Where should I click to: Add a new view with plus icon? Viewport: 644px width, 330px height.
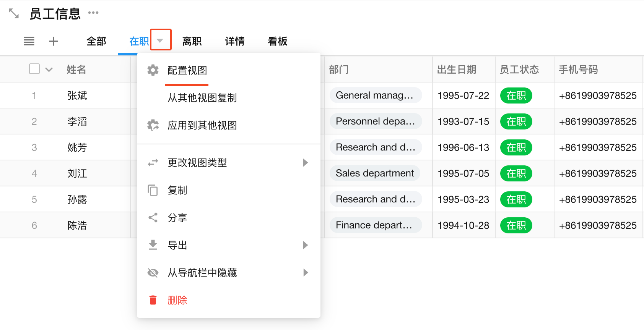54,41
